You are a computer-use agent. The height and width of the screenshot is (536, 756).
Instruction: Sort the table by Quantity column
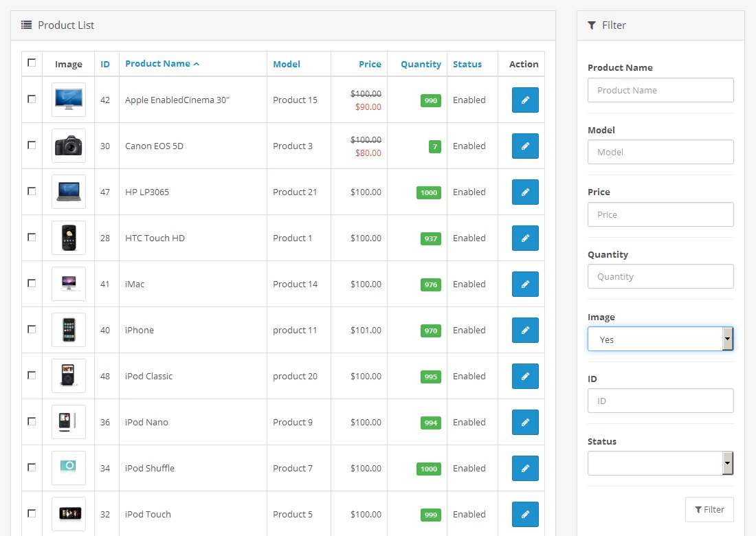click(x=421, y=64)
